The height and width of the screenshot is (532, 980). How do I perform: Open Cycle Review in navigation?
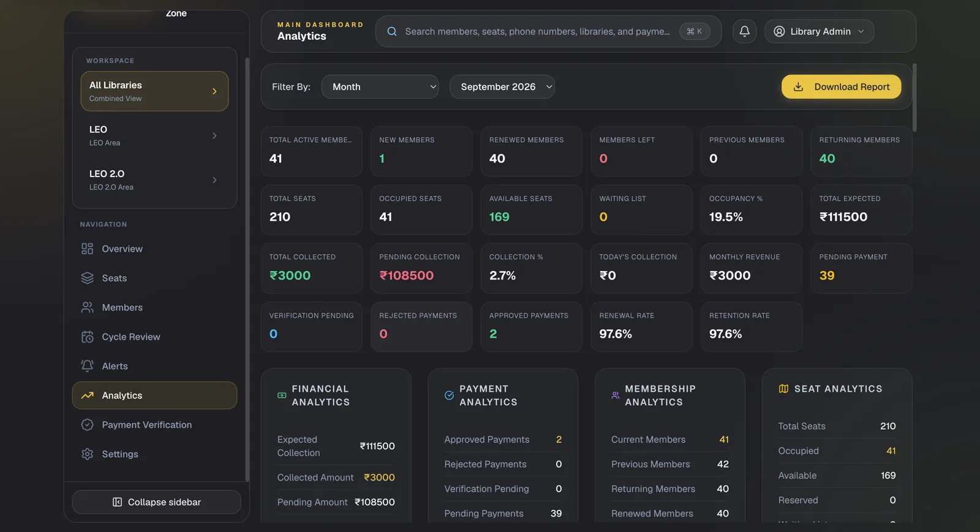click(x=154, y=336)
